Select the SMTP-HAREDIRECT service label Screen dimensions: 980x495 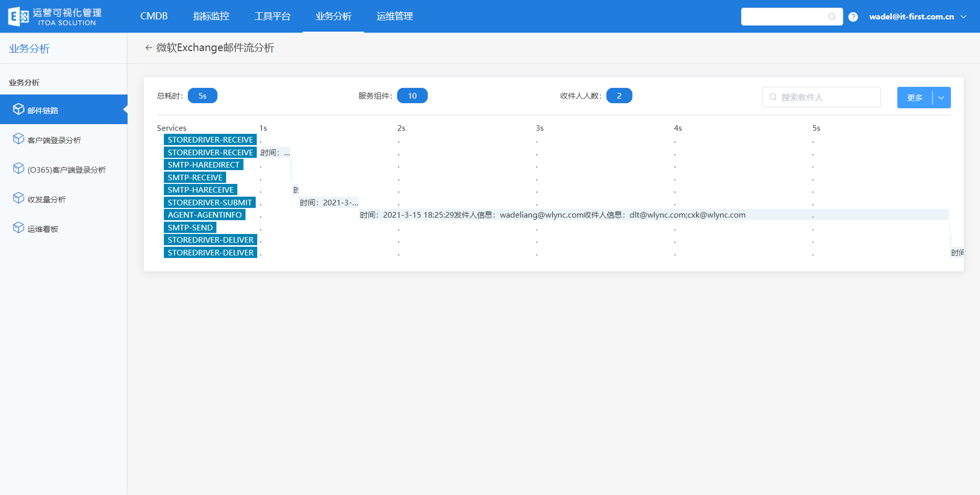204,164
